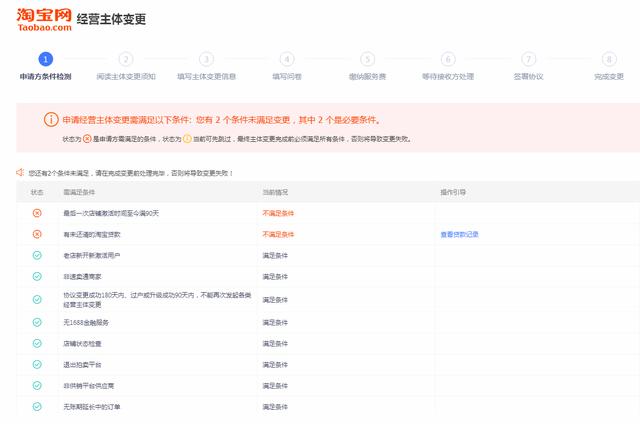
Task: Select the 店铺状态检查 condition text
Action: coord(82,344)
